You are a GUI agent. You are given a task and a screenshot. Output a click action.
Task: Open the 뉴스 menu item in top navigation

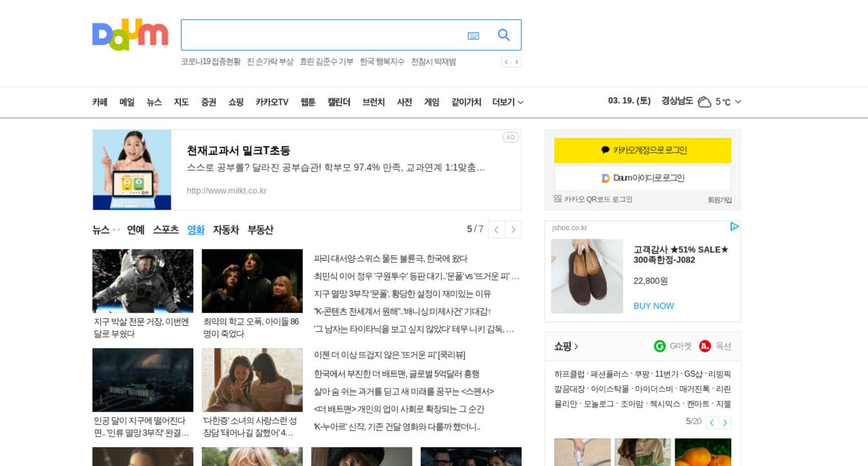154,102
